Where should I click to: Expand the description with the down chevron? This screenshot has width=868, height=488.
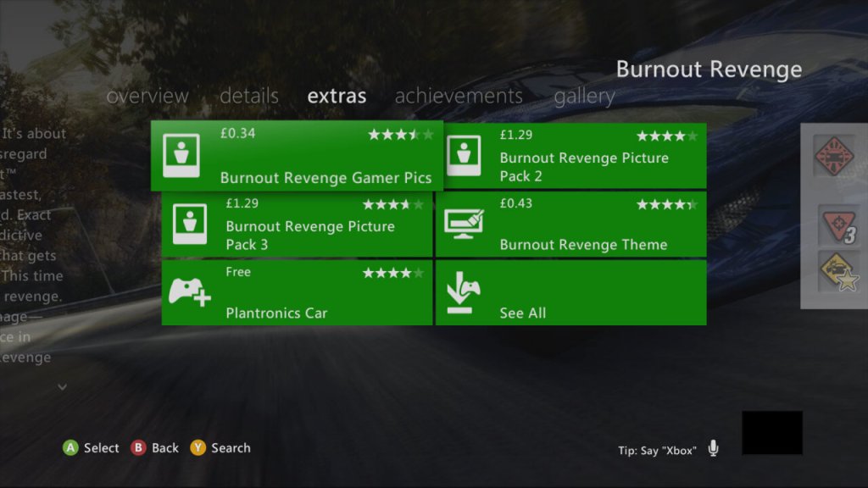pyautogui.click(x=63, y=386)
